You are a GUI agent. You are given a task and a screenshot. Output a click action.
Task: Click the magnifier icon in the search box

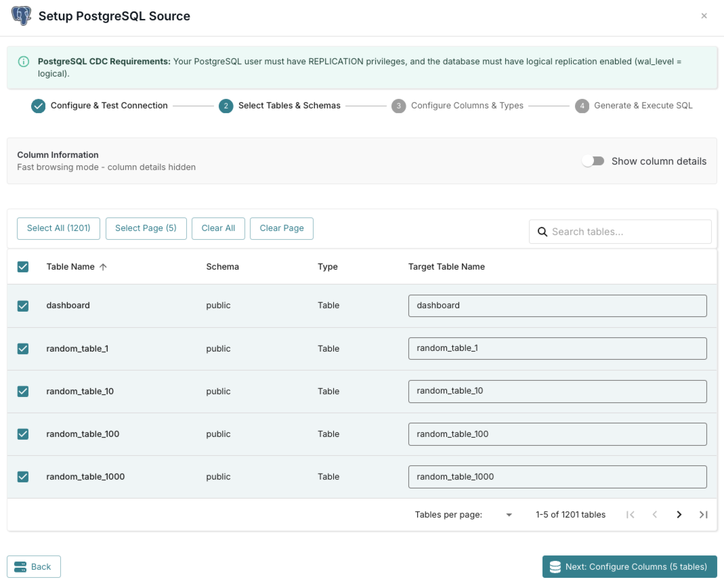(x=542, y=232)
